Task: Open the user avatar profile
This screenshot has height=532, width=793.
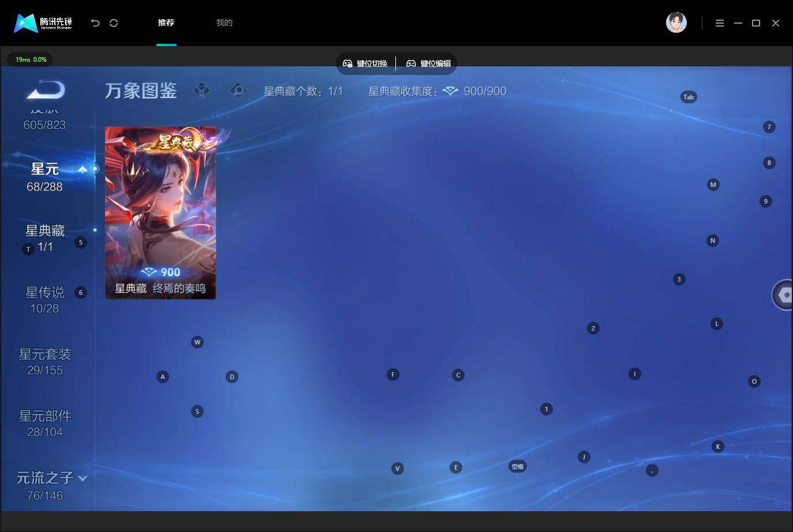Action: tap(676, 23)
